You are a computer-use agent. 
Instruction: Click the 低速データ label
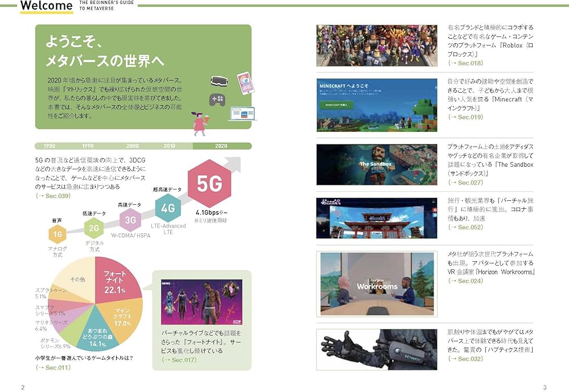tap(94, 213)
